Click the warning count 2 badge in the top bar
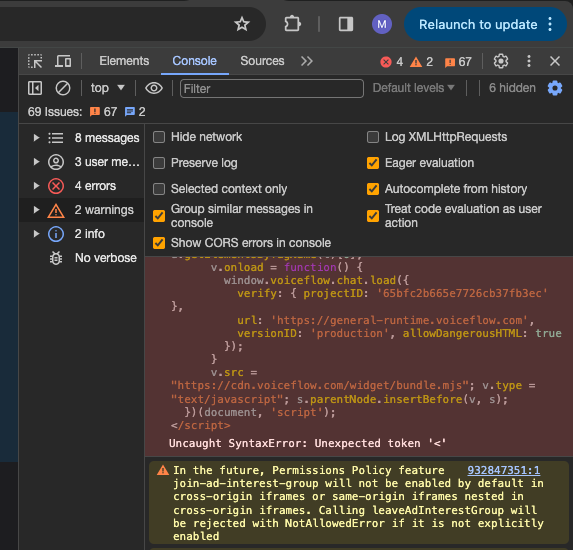The width and height of the screenshot is (573, 550). 421,62
